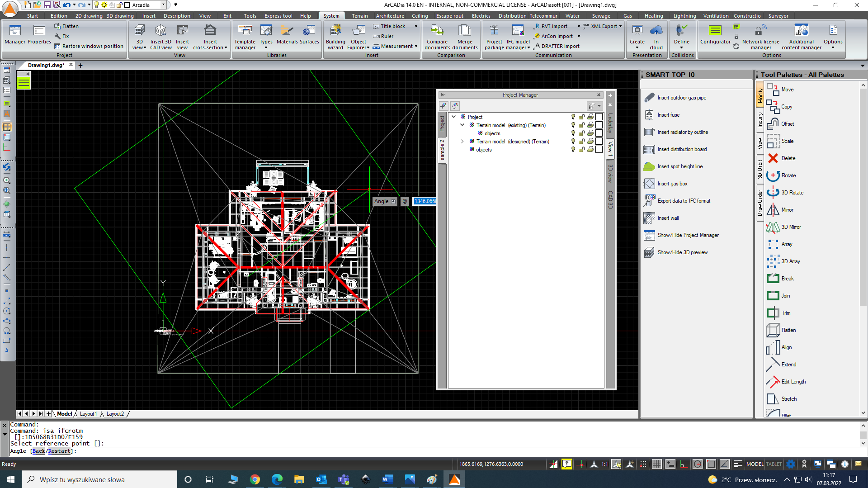868x488 pixels.
Task: Toggle lightbulb visibility of Terrain model (existing)
Action: [573, 125]
